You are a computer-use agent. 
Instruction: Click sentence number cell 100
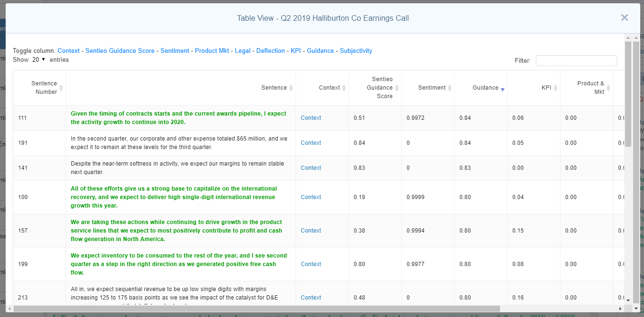[x=39, y=197]
